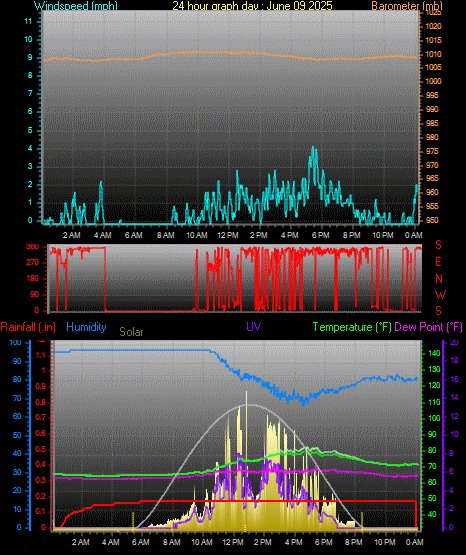Viewport: 466px width, 555px height.
Task: Click the red '0.2' rainfall axis value
Action: (x=41, y=496)
